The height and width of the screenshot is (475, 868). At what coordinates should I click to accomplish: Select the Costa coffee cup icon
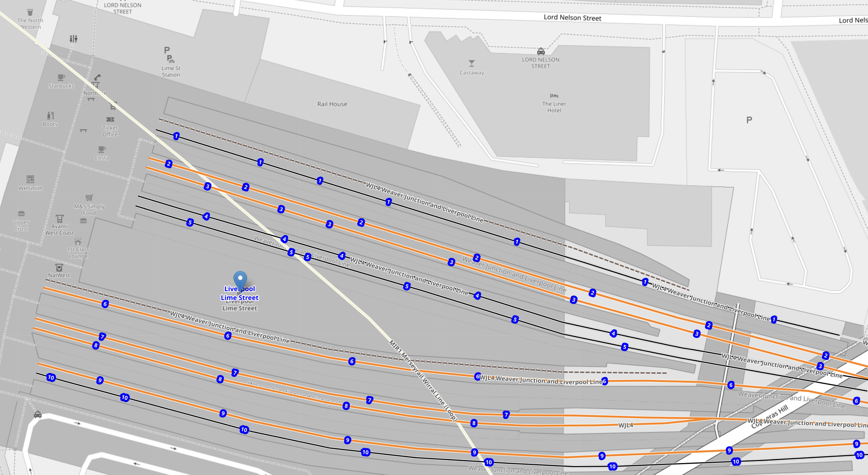(102, 149)
